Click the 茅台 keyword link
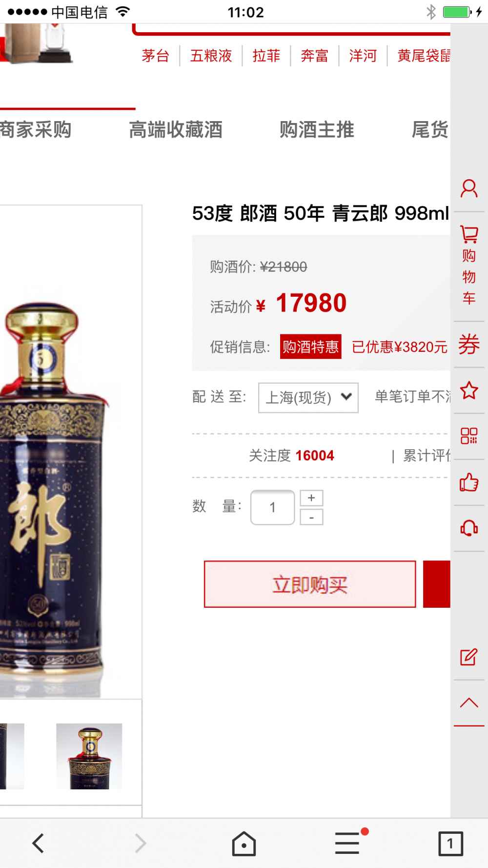488x868 pixels. click(x=155, y=56)
